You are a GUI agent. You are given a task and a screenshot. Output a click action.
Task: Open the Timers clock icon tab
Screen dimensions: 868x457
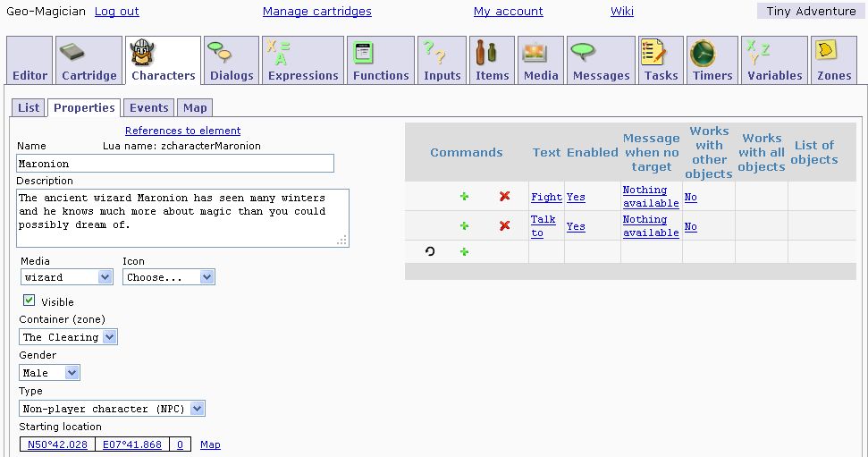tap(712, 61)
